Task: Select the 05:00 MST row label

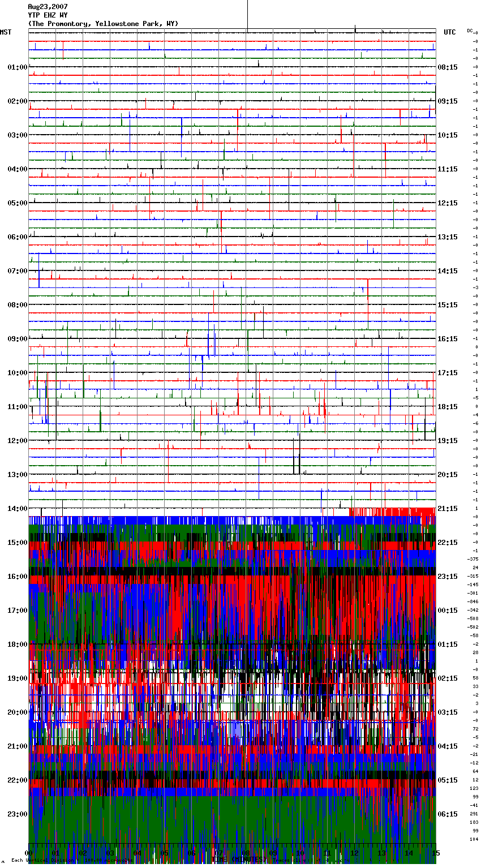Action: tap(17, 203)
